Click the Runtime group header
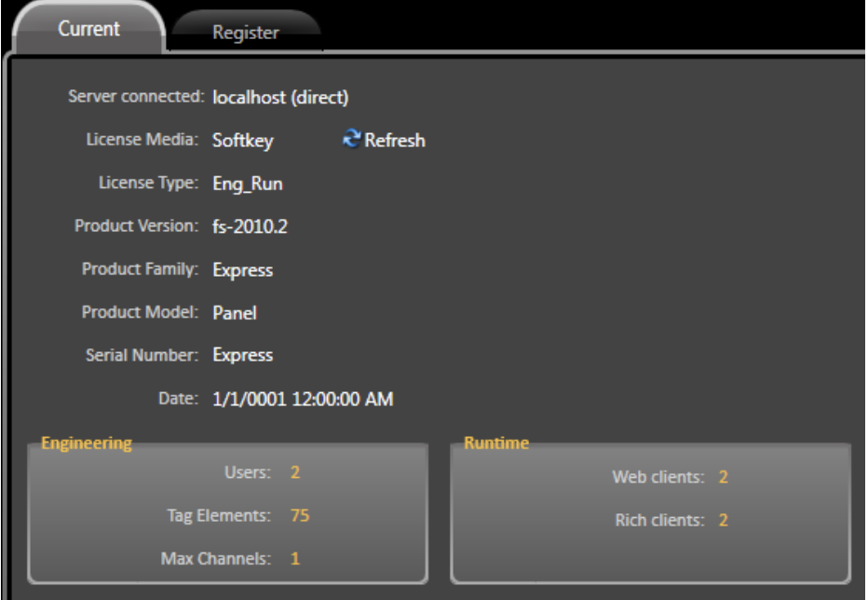Screen dimensions: 868x600 (496, 443)
